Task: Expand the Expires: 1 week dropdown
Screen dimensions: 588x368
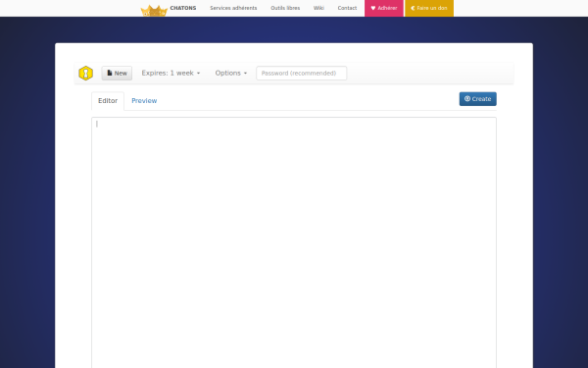Action: click(x=171, y=74)
